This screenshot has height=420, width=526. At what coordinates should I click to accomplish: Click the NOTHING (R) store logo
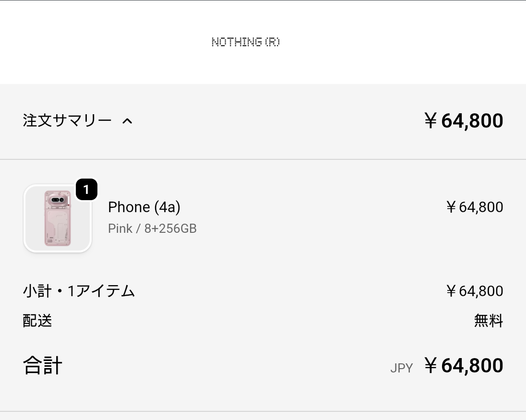point(245,42)
